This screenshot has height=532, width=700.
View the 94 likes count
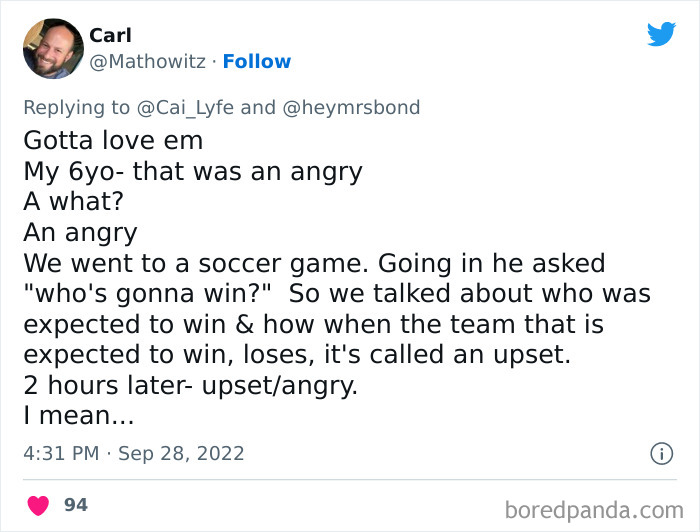[x=76, y=505]
